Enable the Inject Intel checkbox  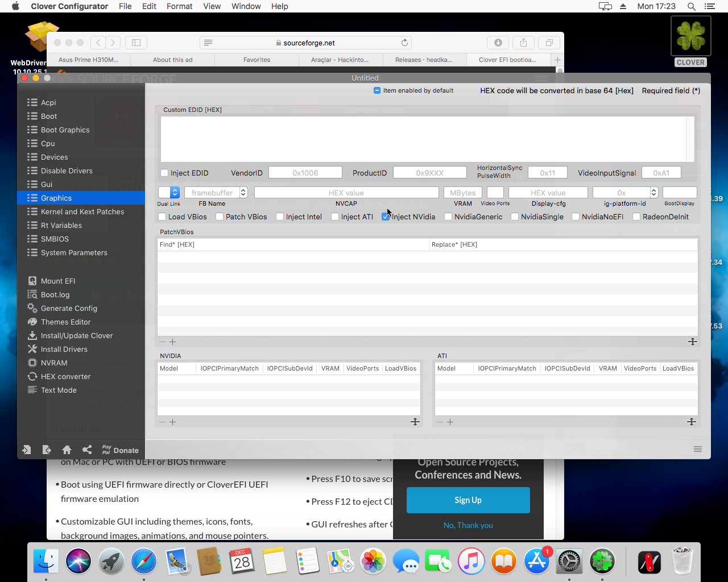280,217
